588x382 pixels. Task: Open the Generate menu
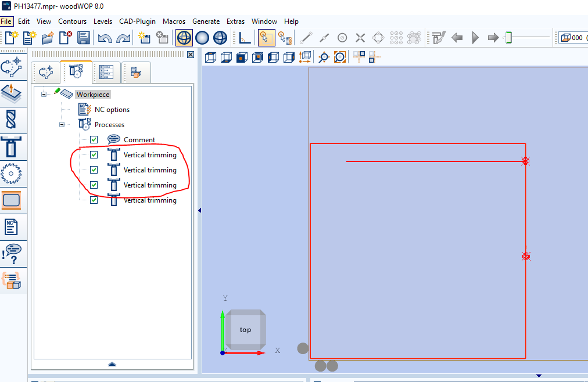click(206, 21)
